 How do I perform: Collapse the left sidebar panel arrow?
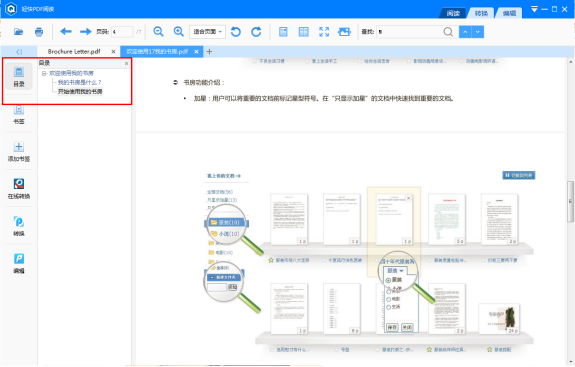19,52
